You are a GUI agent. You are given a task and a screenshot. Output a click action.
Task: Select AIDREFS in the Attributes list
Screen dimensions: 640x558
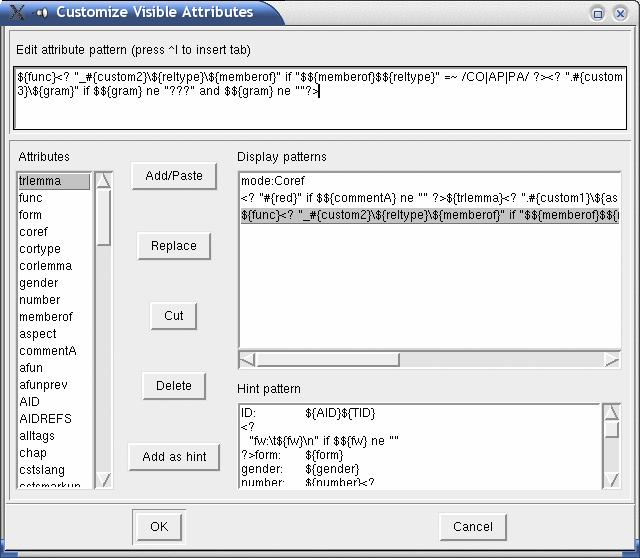click(54, 419)
